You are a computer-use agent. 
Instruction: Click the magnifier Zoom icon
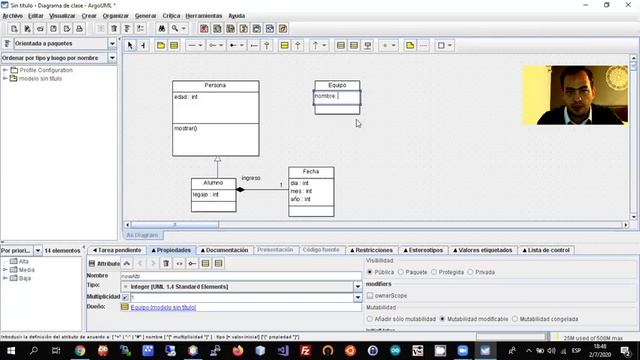coord(175,29)
